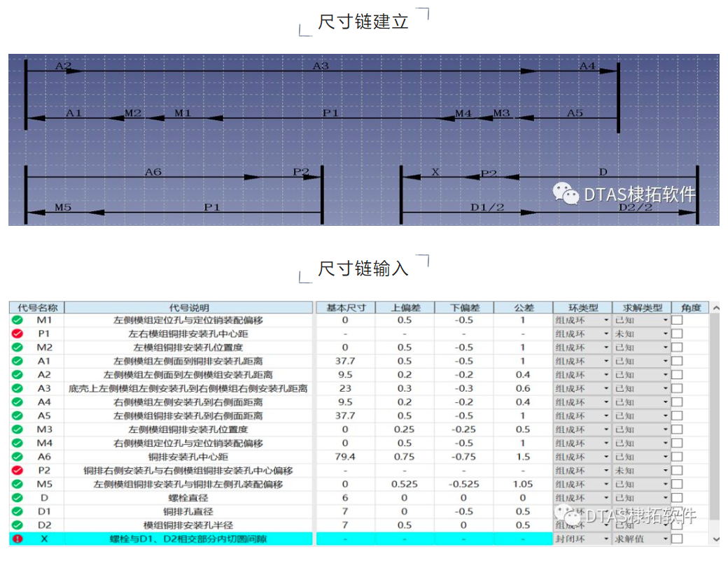728x570 pixels.
Task: Click the red status icon beside row P1
Action: click(17, 334)
